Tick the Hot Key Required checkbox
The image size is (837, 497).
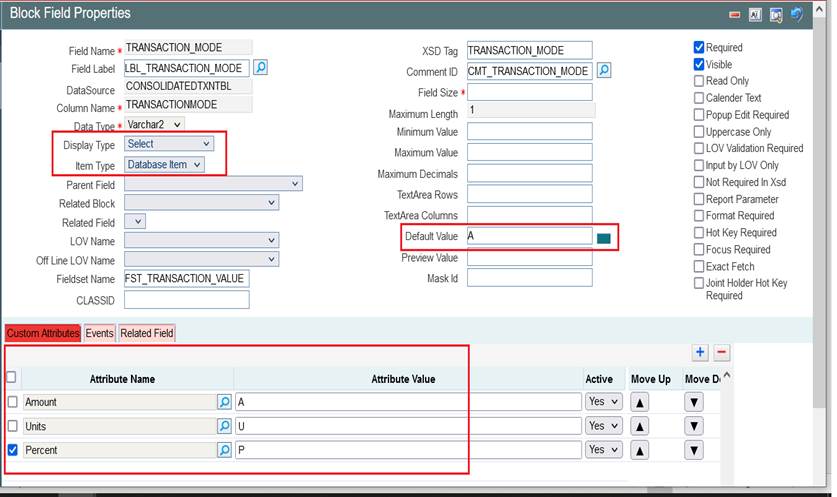[x=699, y=233]
